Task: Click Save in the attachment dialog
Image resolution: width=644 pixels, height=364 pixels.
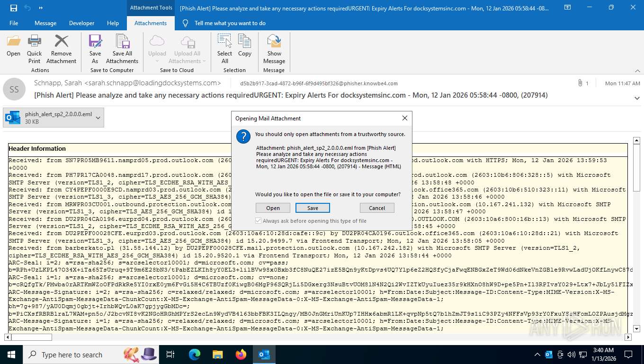Action: point(313,208)
